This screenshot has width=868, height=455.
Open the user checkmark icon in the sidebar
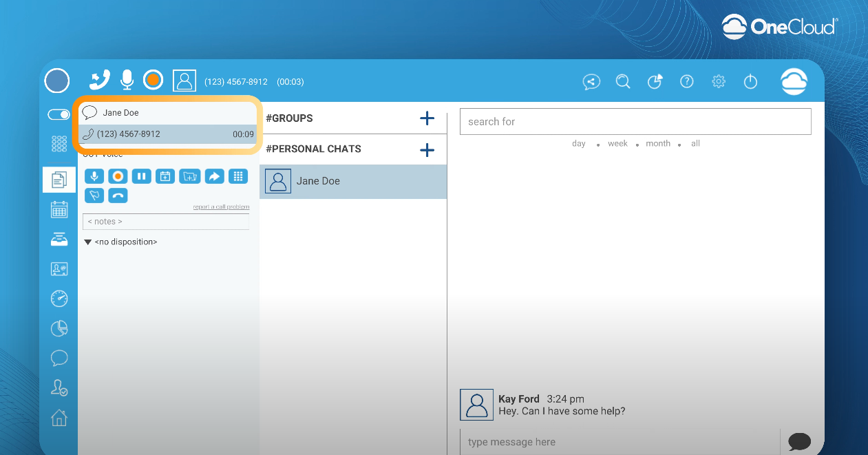pos(59,388)
